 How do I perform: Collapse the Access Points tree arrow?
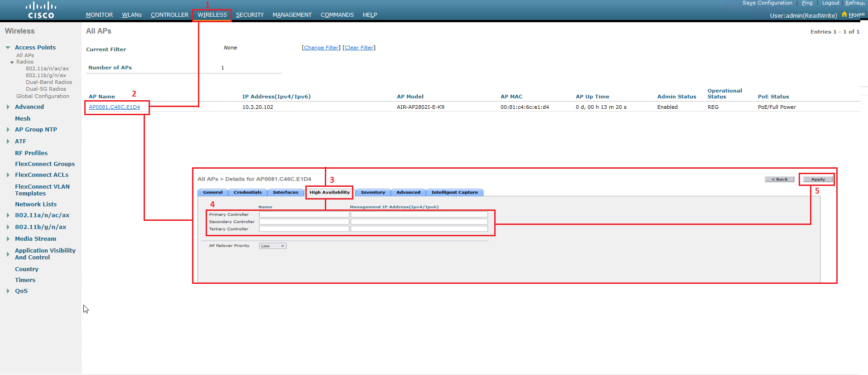click(8, 47)
